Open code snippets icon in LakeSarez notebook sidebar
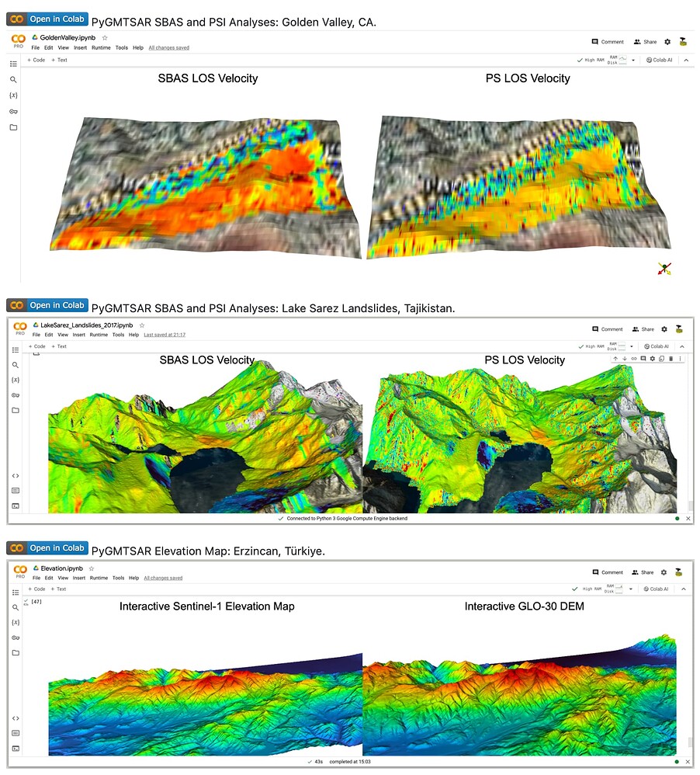The image size is (700, 775). point(15,475)
